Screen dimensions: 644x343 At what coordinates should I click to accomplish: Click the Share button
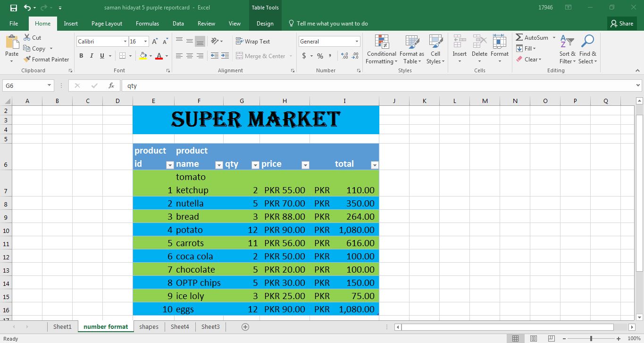(x=621, y=23)
